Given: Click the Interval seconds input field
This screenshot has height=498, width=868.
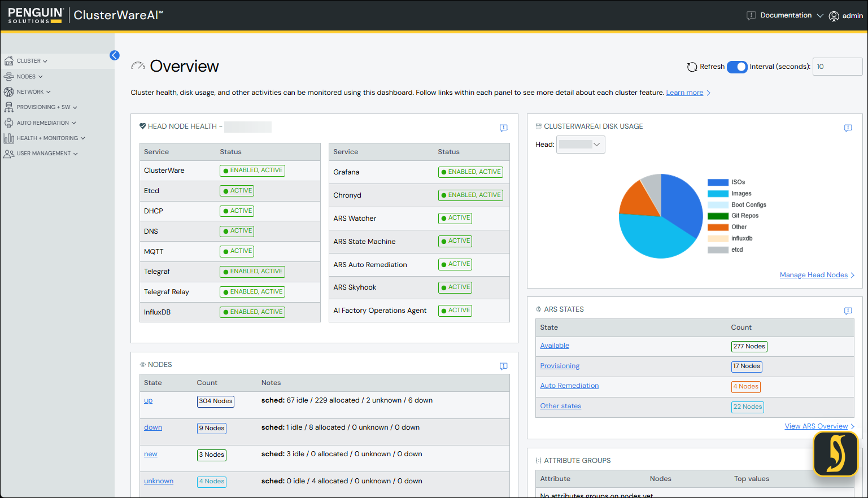Looking at the screenshot, I should 838,67.
